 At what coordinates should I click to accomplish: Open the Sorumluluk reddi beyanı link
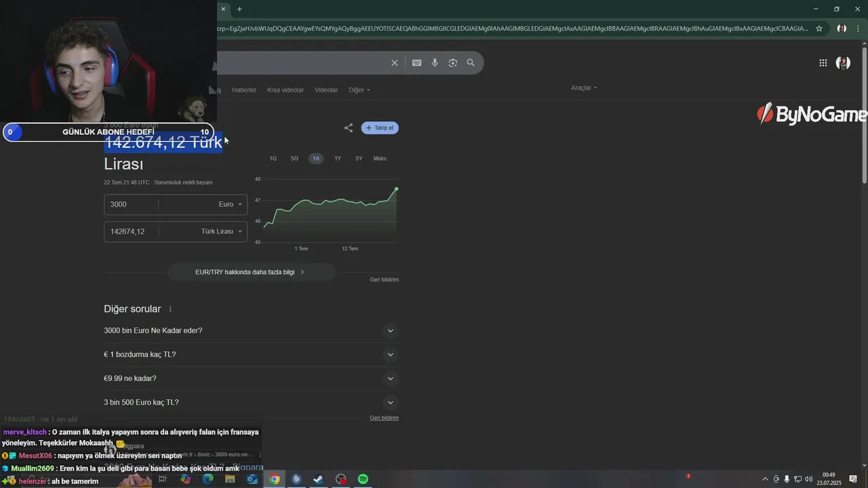tap(184, 182)
